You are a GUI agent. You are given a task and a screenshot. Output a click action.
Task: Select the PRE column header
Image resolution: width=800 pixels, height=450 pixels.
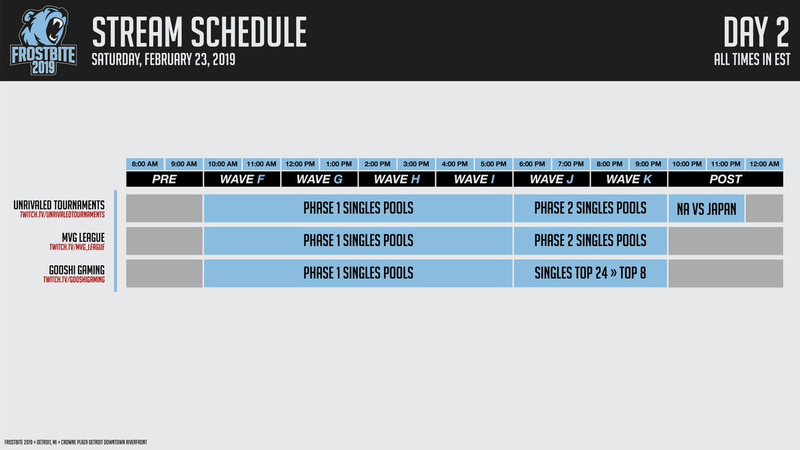(164, 179)
